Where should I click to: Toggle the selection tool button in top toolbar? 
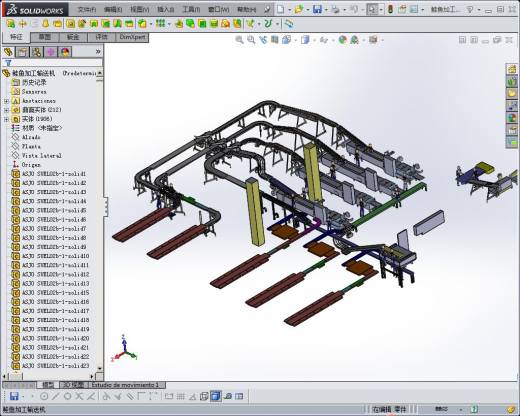[372, 9]
